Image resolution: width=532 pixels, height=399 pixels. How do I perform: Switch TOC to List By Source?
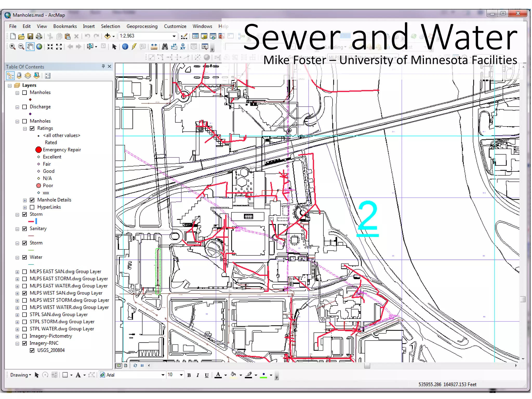click(19, 76)
